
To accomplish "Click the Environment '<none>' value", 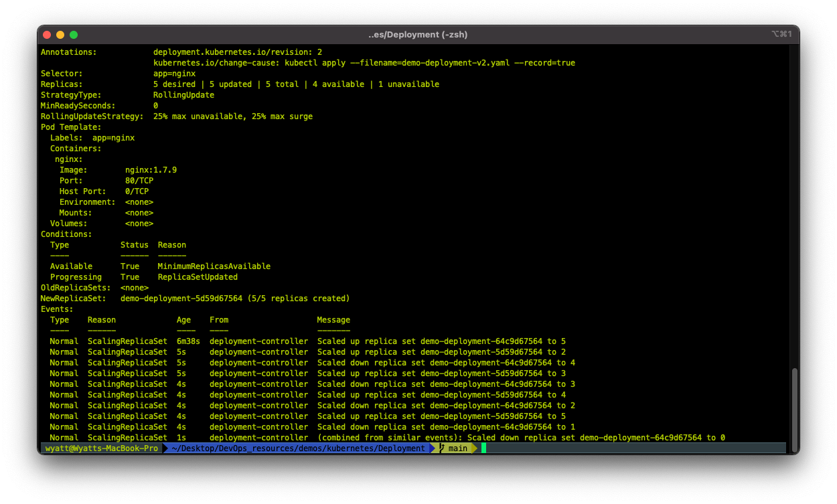I will 139,202.
